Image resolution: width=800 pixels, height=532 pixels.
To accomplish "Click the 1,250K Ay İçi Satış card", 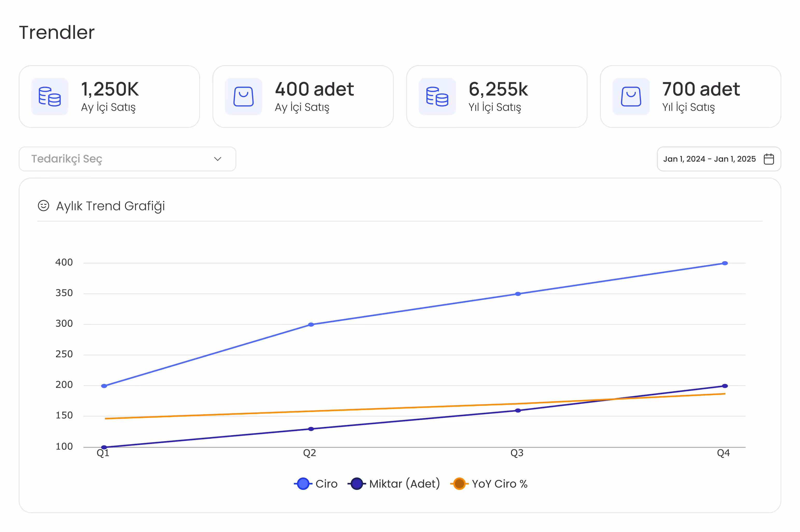I will pos(109,96).
